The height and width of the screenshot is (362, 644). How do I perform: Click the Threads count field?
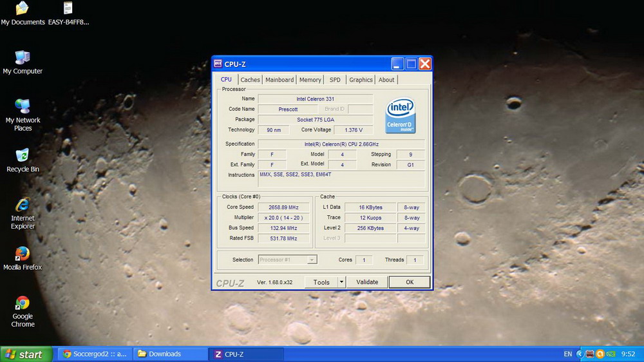(x=414, y=260)
